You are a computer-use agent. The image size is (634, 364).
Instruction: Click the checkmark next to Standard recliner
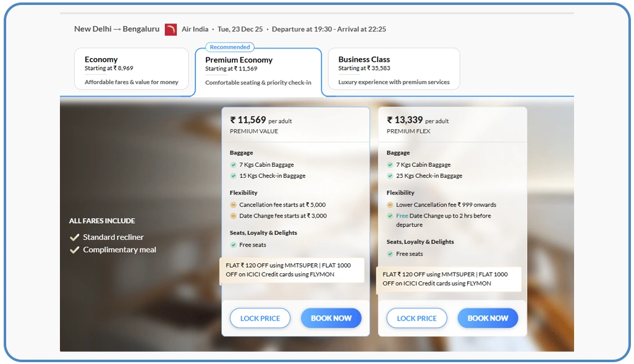[x=75, y=237]
